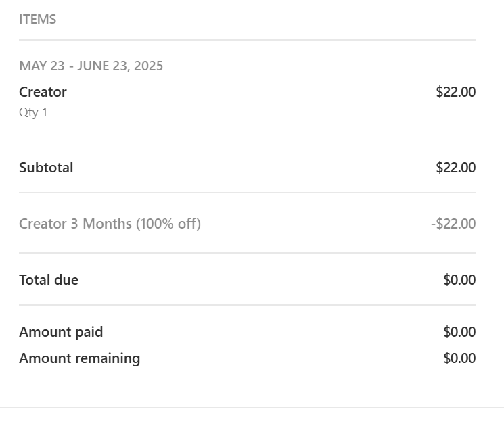
Task: Click the Creator 3 Months (100% off) discount
Action: point(110,224)
